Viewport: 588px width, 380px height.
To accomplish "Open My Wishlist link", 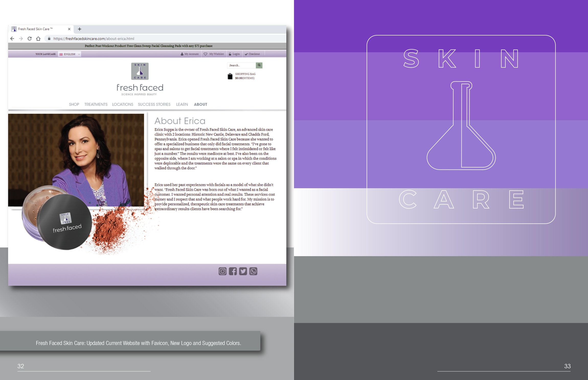I will tap(214, 54).
